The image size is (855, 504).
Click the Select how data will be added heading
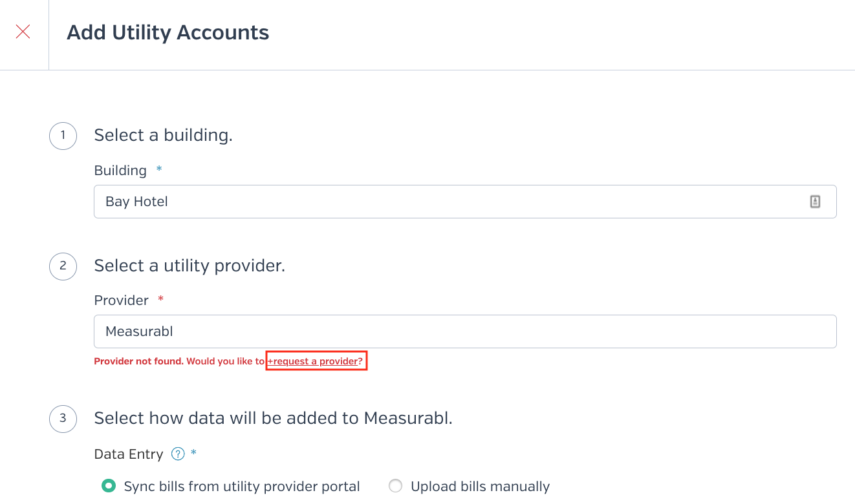[273, 418]
